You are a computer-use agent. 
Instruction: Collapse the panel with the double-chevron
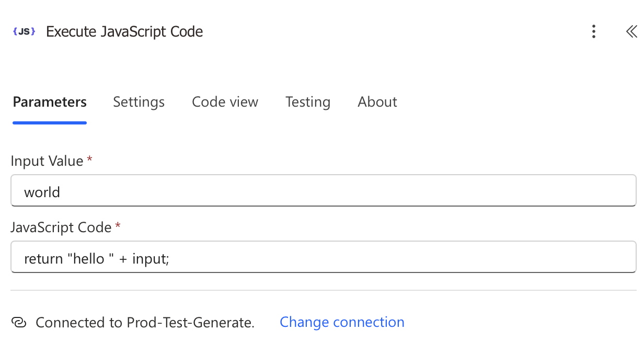click(631, 31)
